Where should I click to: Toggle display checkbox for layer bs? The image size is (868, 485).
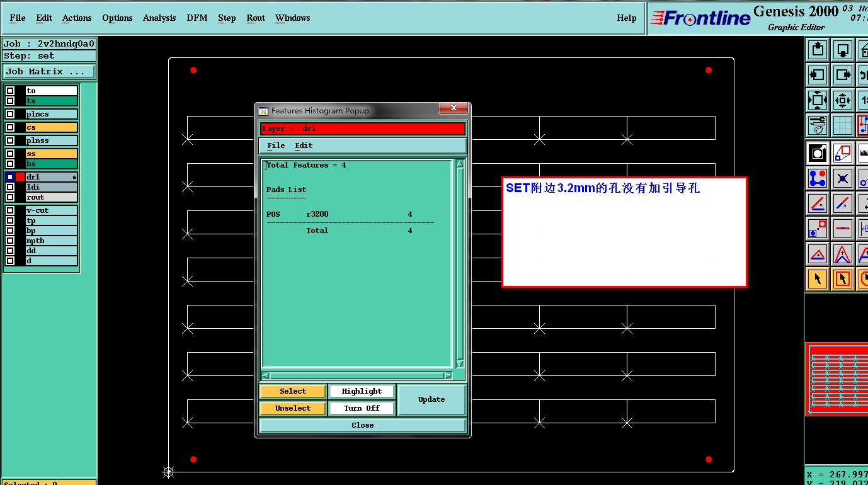coord(10,164)
